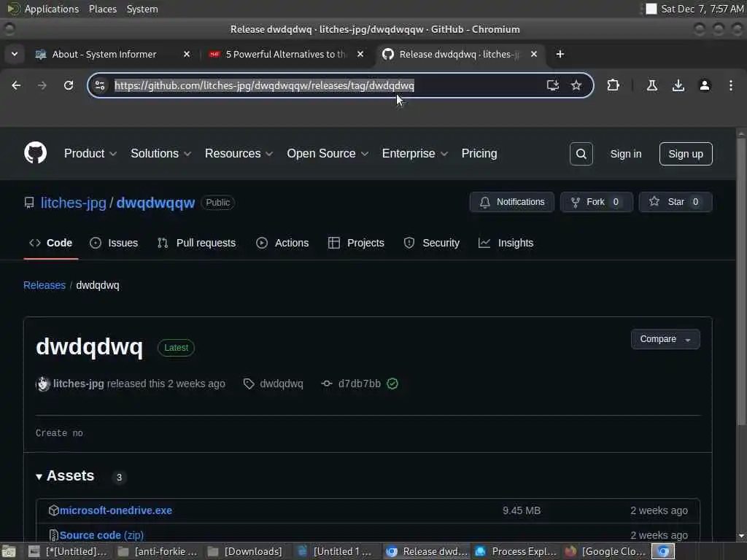The image size is (747, 560).
Task: Open the Pull requests tab
Action: tap(196, 243)
